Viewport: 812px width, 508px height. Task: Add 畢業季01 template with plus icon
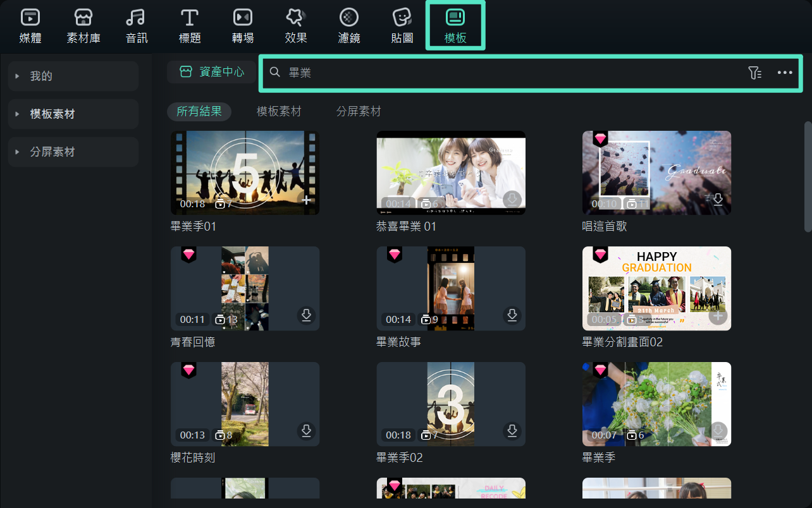(x=307, y=200)
